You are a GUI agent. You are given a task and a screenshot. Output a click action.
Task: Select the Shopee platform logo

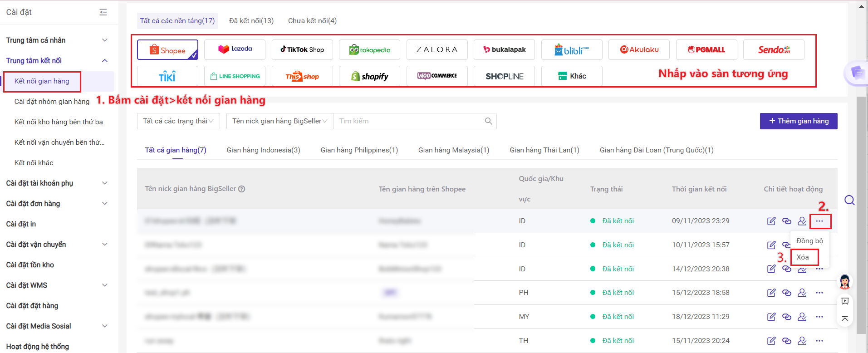click(x=167, y=50)
